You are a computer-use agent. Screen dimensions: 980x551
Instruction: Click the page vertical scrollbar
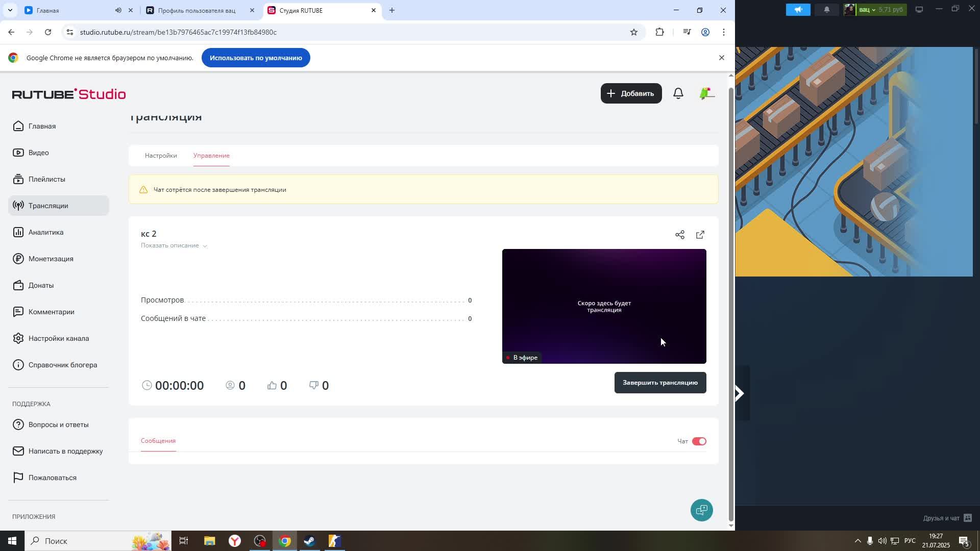click(731, 306)
